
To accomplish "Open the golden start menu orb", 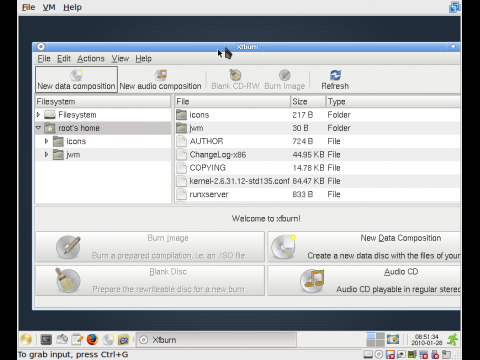I will pyautogui.click(x=26, y=340).
